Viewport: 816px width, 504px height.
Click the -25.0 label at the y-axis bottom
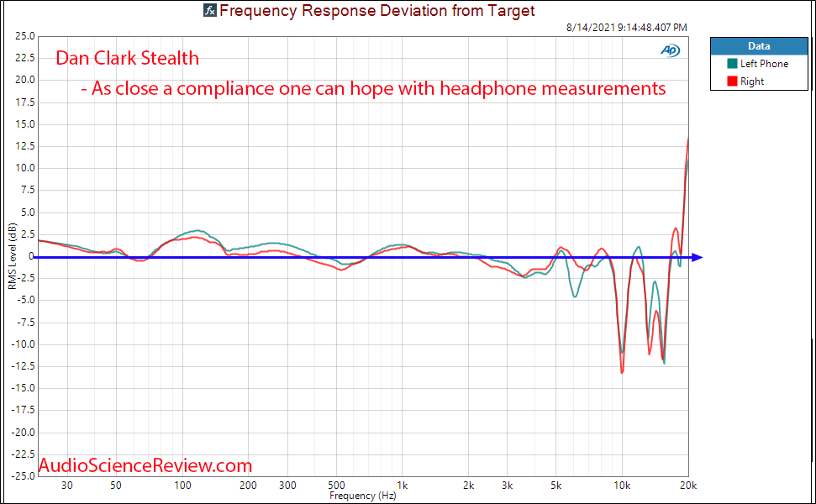(24, 476)
